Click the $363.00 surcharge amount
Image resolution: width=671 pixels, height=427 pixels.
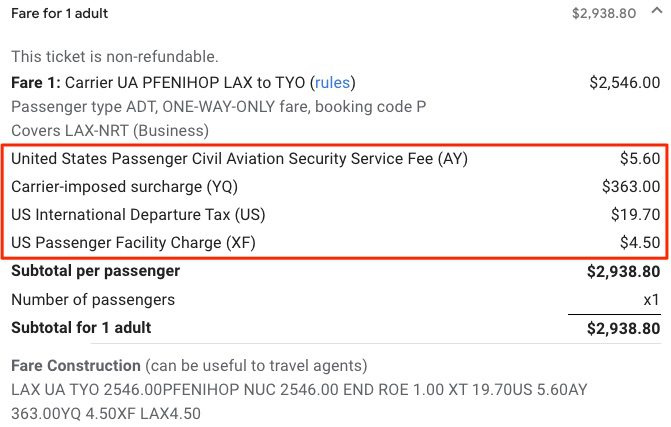[x=631, y=187]
